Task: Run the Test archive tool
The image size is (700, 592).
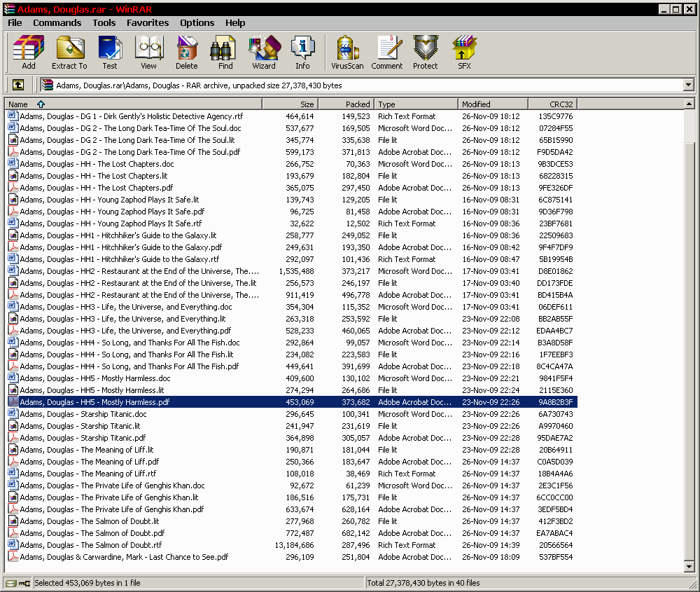Action: [110, 53]
